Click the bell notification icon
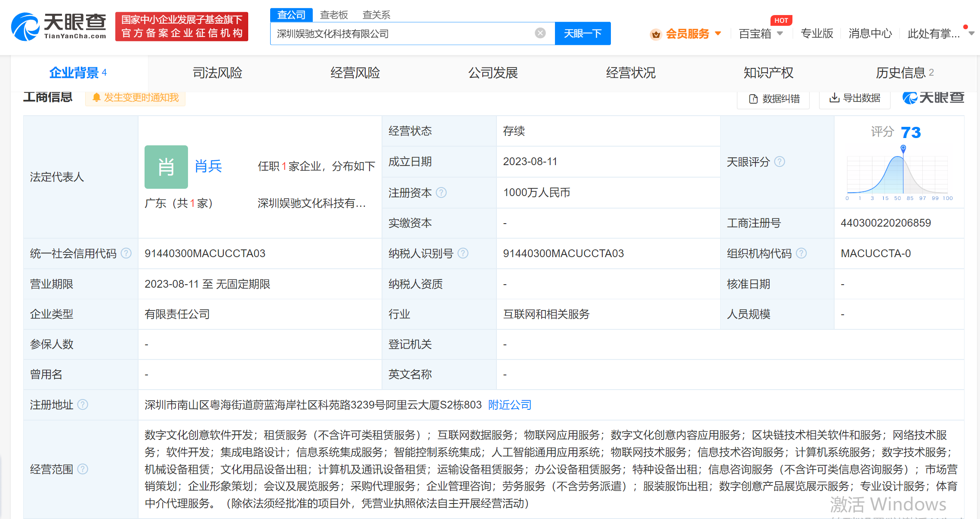Viewport: 980px width, 519px height. tap(97, 98)
